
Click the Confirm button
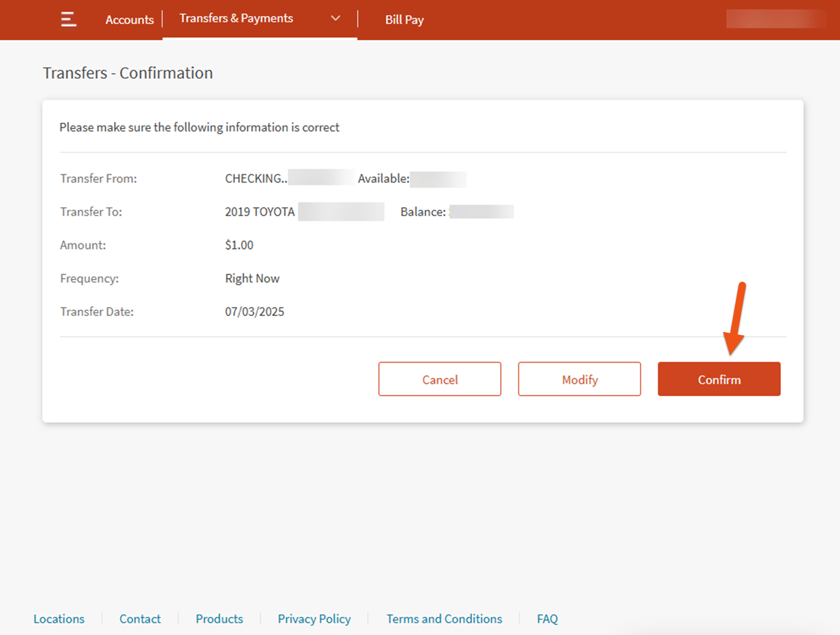click(x=719, y=379)
